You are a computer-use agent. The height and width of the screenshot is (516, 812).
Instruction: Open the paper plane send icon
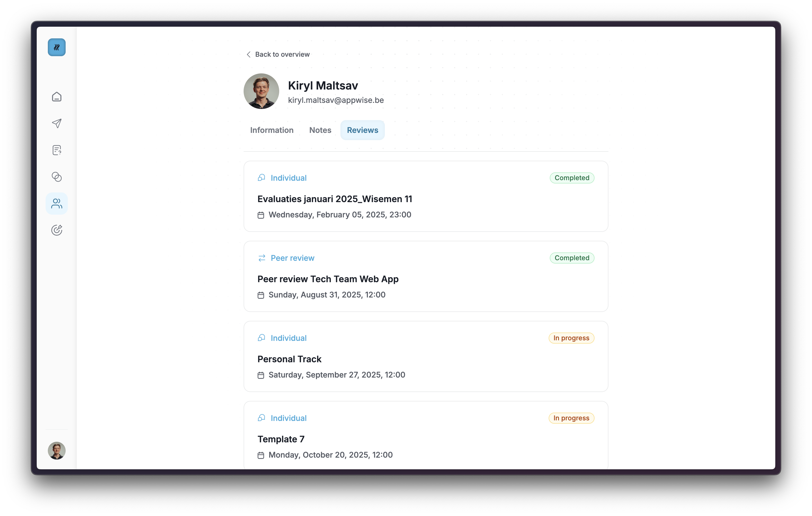[x=57, y=123]
